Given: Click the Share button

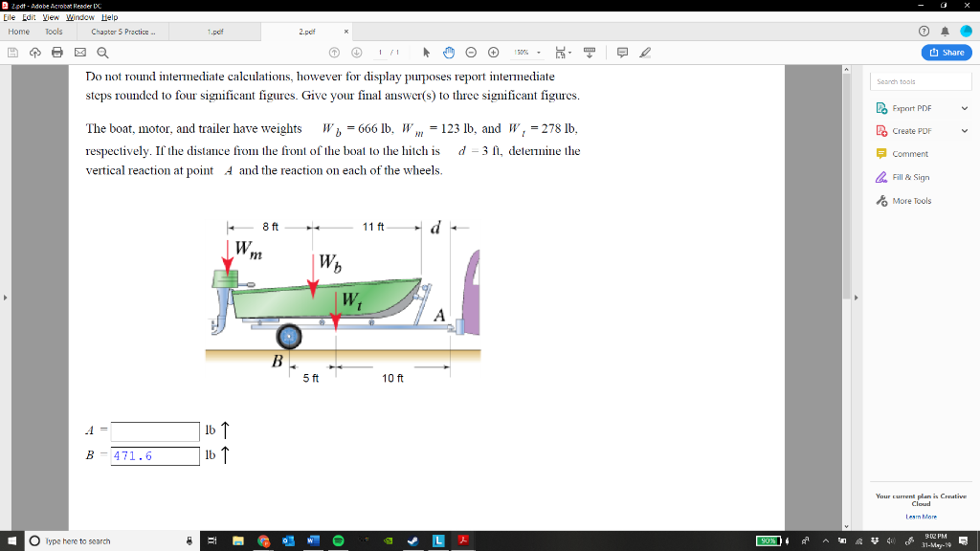Looking at the screenshot, I should click(x=946, y=52).
